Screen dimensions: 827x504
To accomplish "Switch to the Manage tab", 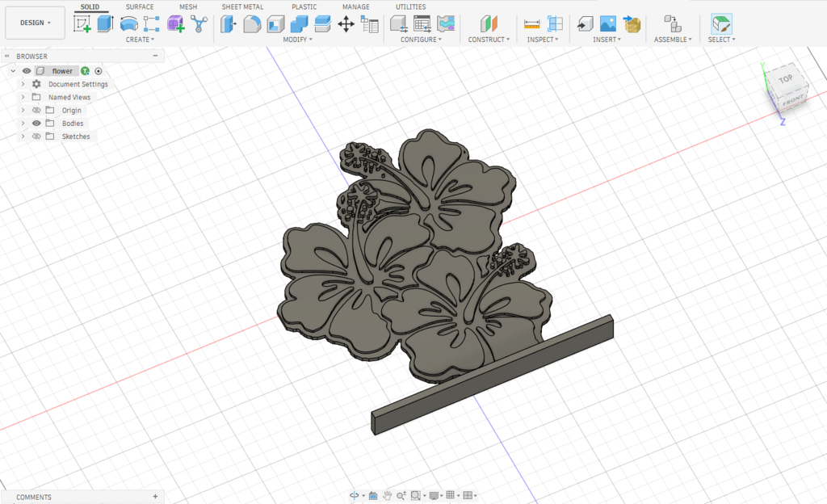I will pyautogui.click(x=356, y=6).
